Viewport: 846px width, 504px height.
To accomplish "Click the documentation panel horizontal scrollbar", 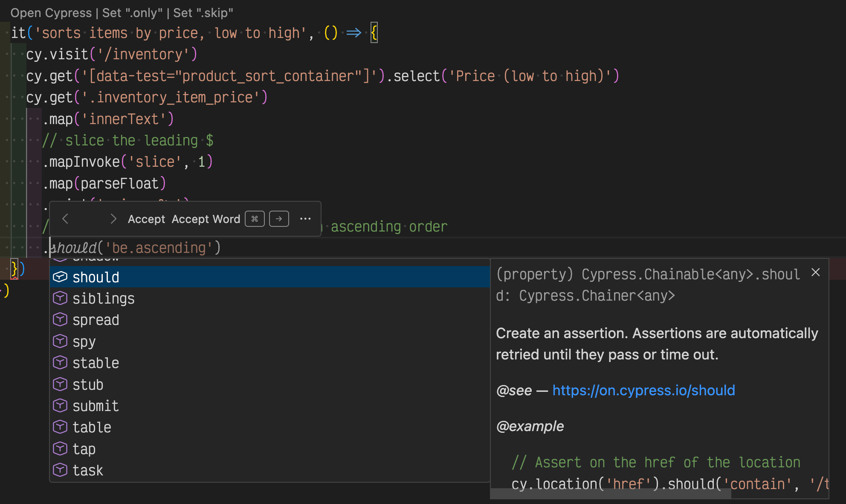I will click(x=611, y=494).
